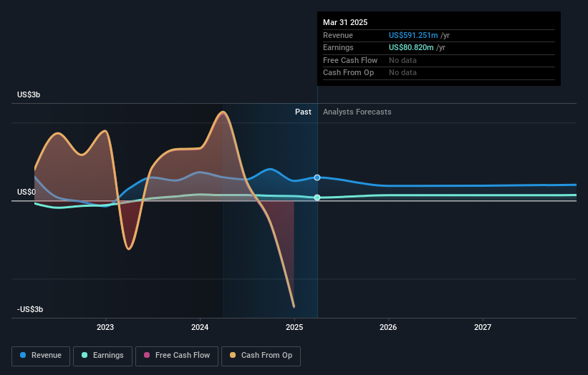Click the US$80.820m earnings value in tooltip

[x=411, y=47]
